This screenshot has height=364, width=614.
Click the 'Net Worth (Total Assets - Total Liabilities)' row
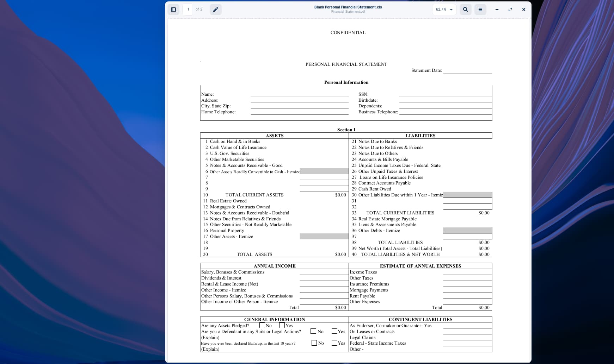tap(400, 249)
